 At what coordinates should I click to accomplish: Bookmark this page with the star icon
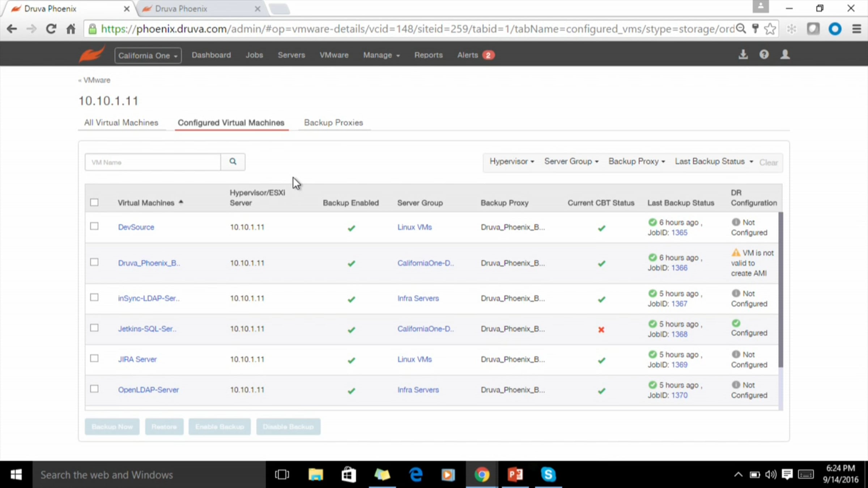(x=770, y=29)
